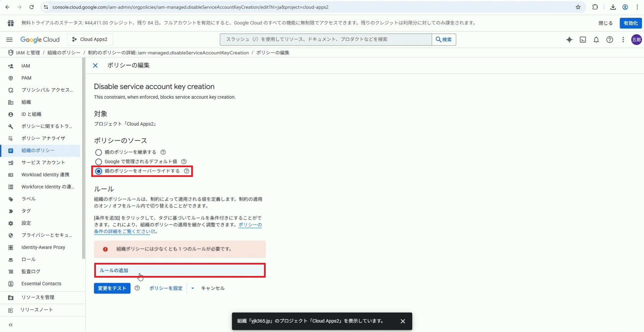The image size is (644, 332).
Task: Select 親のポリシーを継承する radio button
Action: (x=99, y=152)
